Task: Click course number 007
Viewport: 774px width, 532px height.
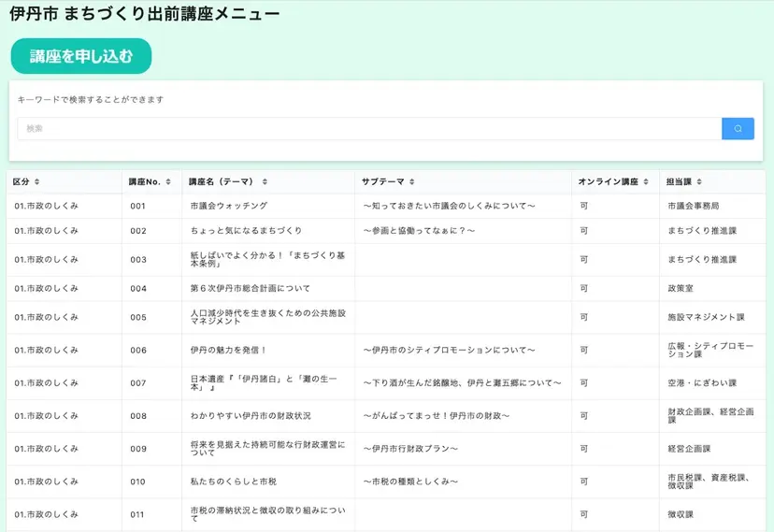Action: pyautogui.click(x=138, y=383)
